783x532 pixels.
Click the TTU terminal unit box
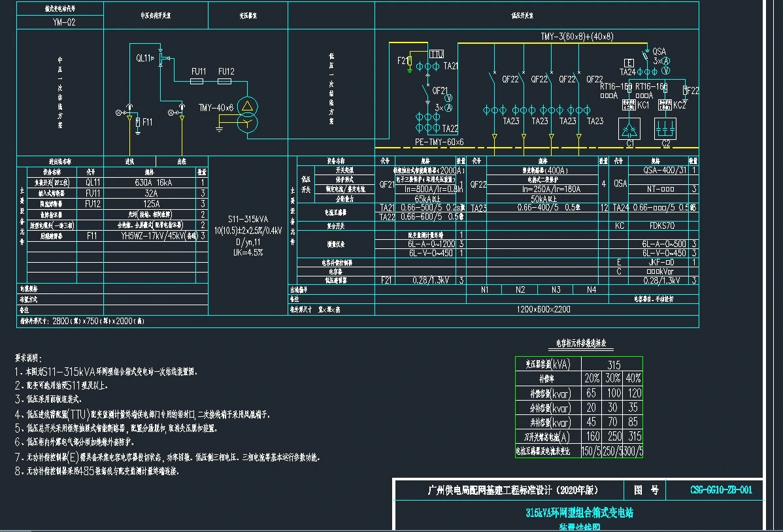click(x=436, y=54)
